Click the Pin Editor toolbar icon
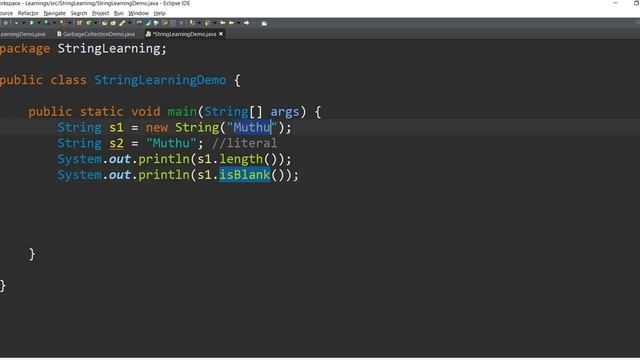640x360 pixels. [x=264, y=23]
